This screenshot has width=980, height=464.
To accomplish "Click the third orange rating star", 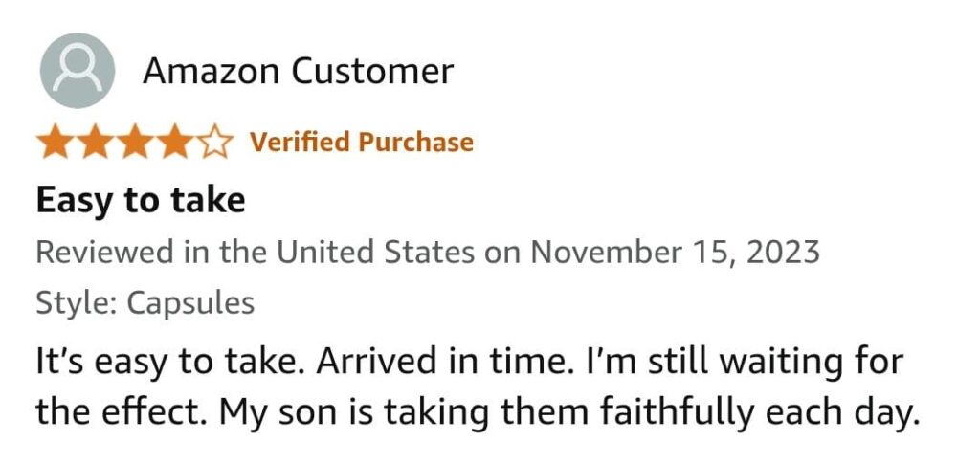I will pos(135,144).
